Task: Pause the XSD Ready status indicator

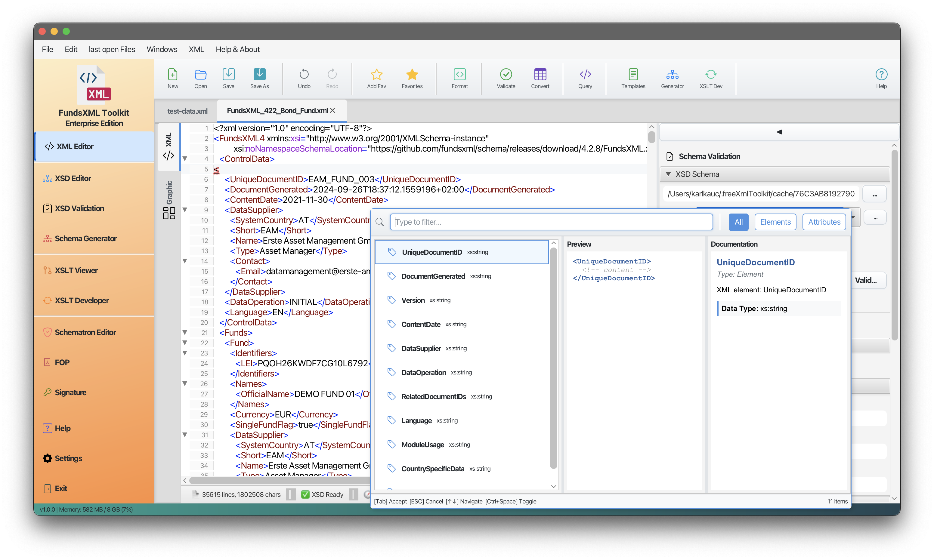Action: tap(353, 494)
